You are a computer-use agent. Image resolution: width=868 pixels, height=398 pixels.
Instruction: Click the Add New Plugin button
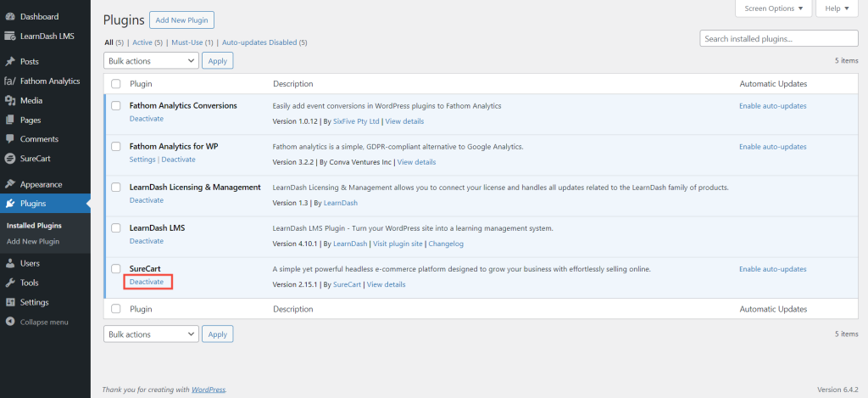pyautogui.click(x=181, y=20)
